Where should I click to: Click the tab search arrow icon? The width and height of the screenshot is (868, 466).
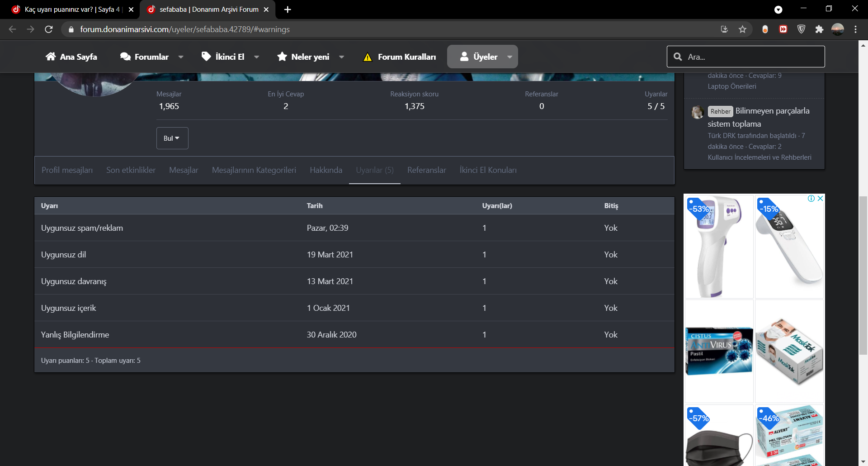(778, 10)
